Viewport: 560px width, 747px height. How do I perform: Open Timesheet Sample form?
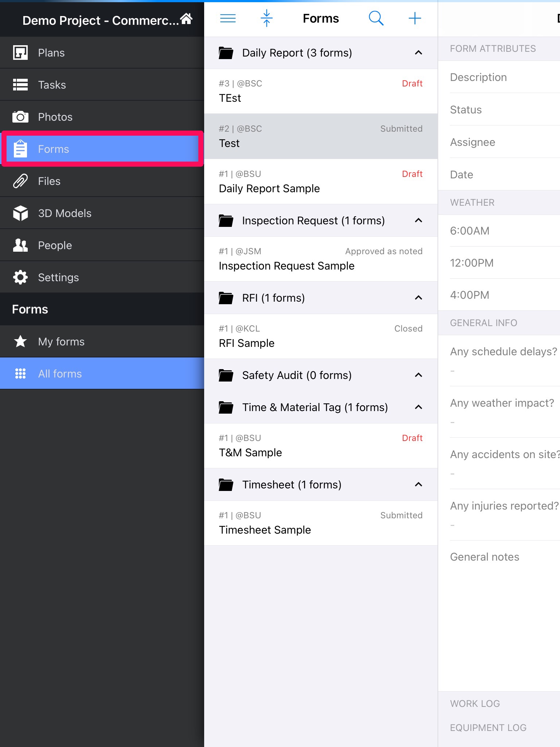[x=321, y=523]
